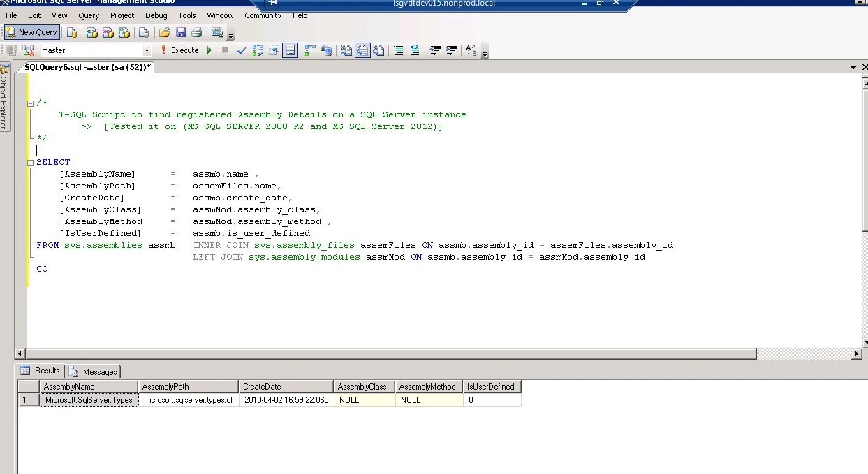This screenshot has width=868, height=474.
Task: Open the Help menu
Action: (300, 15)
